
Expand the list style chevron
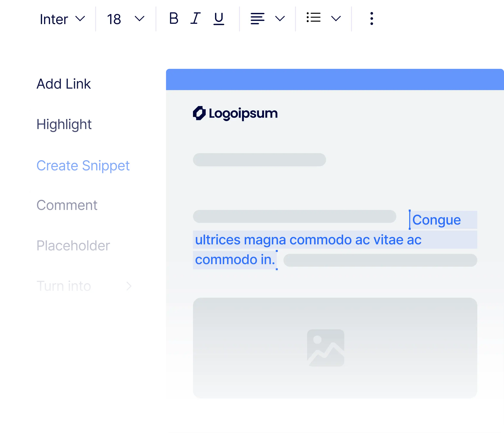(336, 18)
